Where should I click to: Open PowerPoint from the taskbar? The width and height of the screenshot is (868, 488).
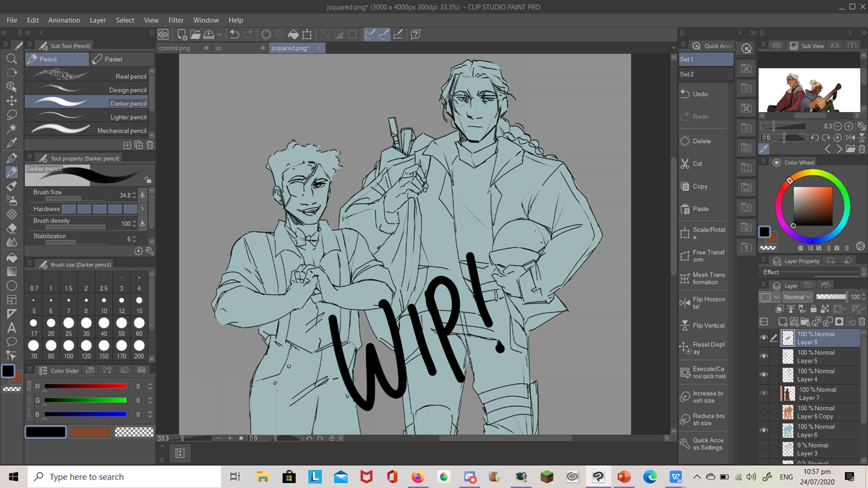624,476
